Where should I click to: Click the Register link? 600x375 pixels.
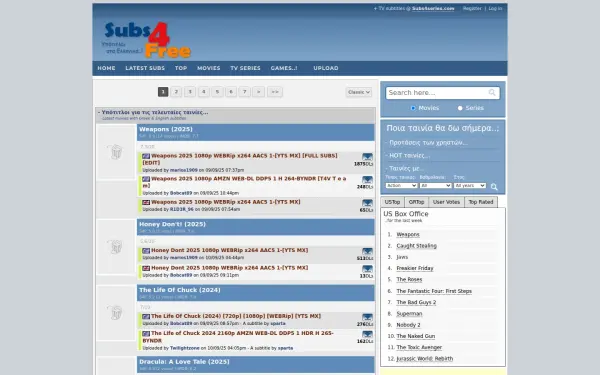(x=472, y=8)
